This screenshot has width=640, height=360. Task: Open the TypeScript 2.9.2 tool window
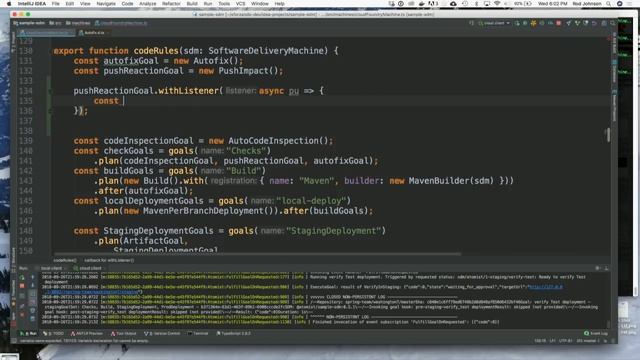click(233, 333)
